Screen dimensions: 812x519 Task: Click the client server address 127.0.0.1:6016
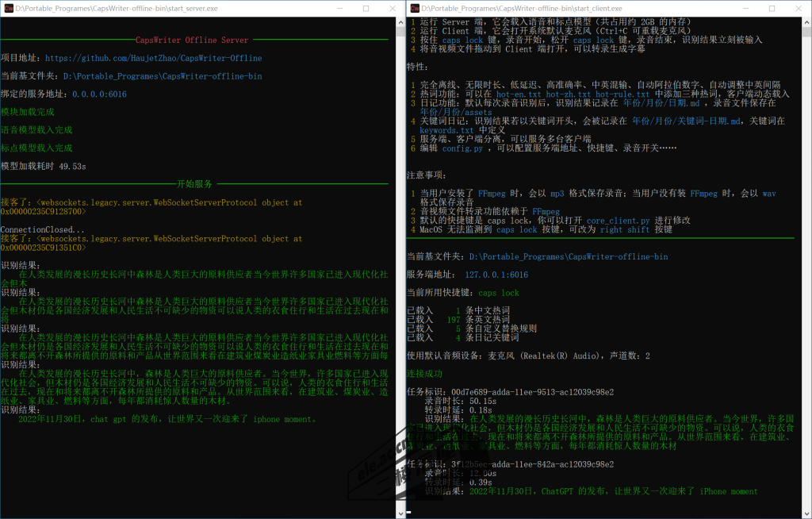pos(496,275)
